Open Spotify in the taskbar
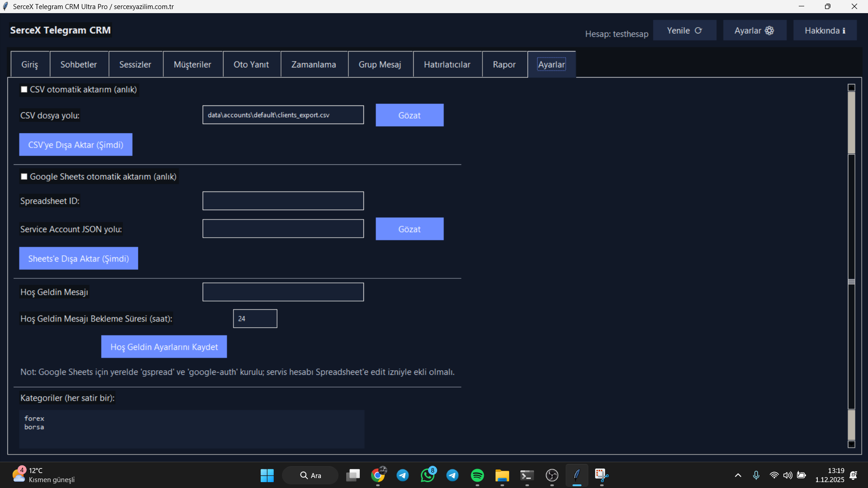This screenshot has height=488, width=868. (477, 475)
